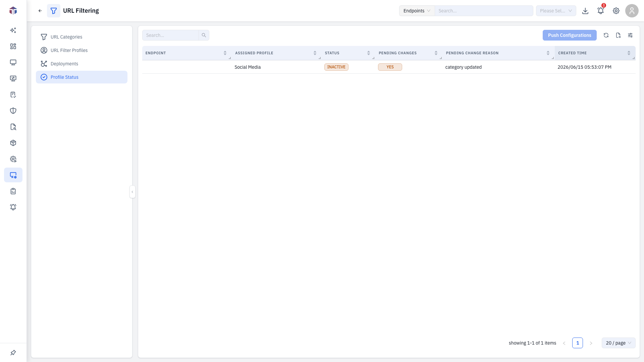Open the 20 / page size dropdown
Image resolution: width=644 pixels, height=362 pixels.
pyautogui.click(x=619, y=343)
